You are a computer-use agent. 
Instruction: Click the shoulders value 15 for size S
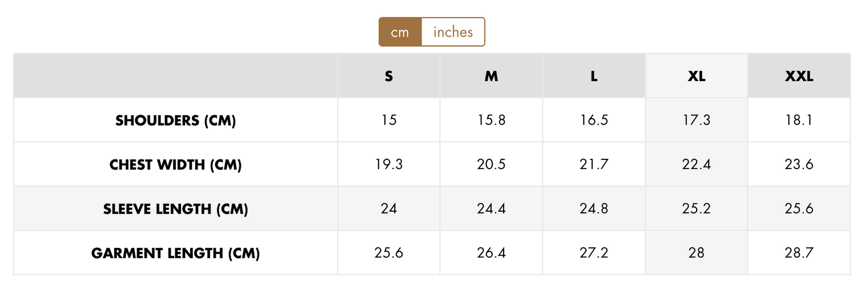(x=389, y=120)
